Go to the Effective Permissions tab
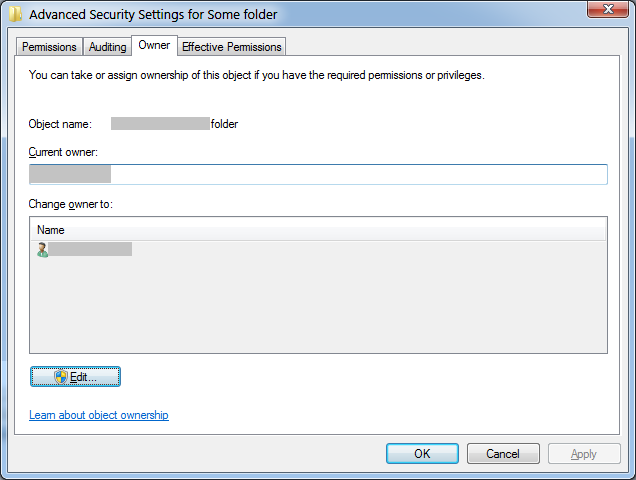Viewport: 636px width, 480px height. (232, 47)
